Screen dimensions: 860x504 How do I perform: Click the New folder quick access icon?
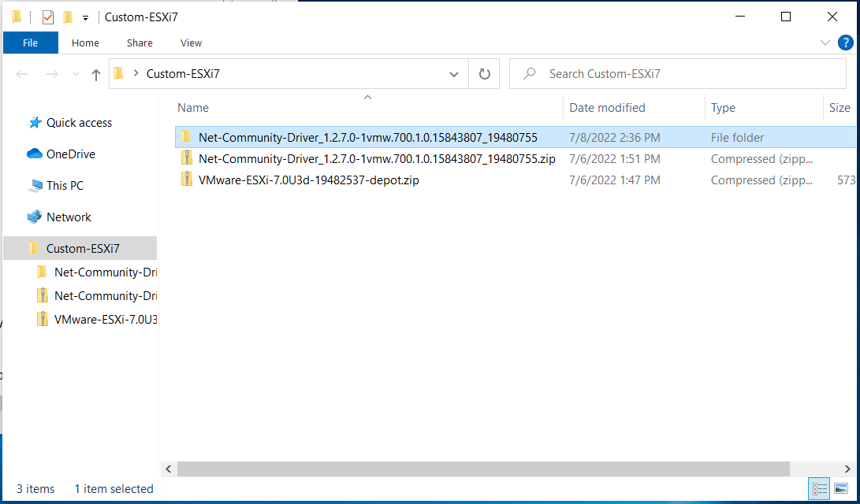click(68, 17)
